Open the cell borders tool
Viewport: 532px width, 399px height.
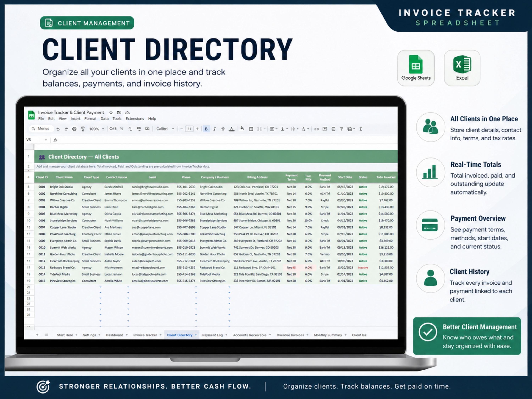tap(251, 129)
